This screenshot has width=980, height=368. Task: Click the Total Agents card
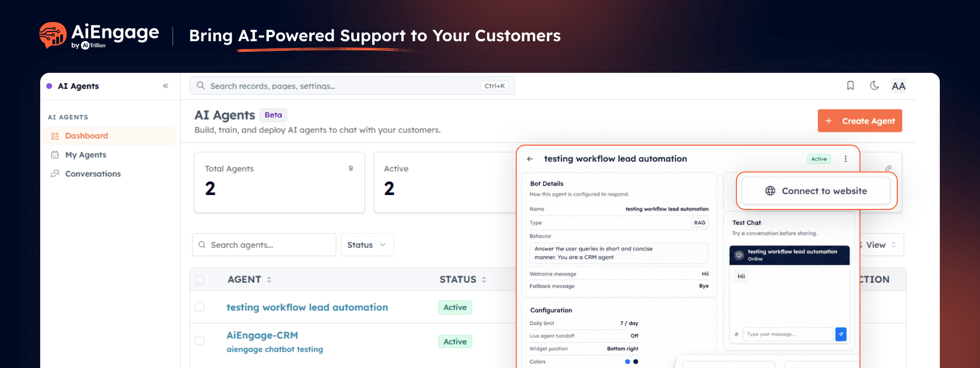point(279,183)
